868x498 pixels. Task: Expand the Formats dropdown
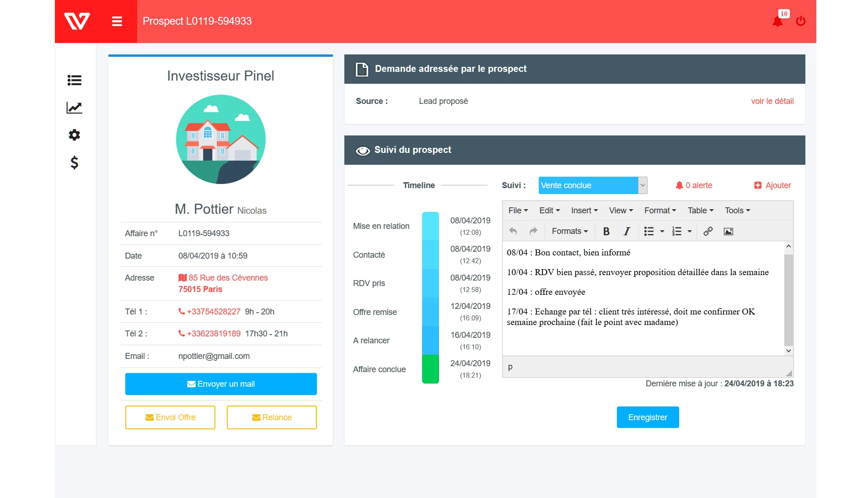coord(570,231)
